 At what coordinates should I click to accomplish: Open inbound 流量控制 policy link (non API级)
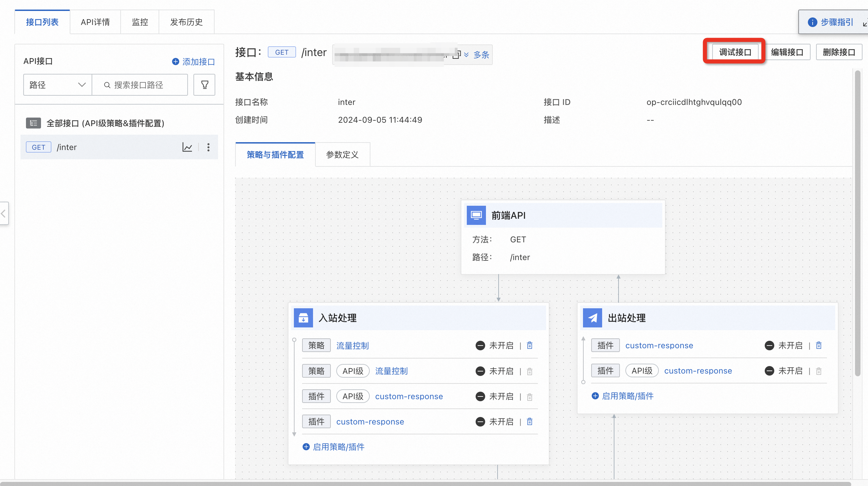pos(353,346)
